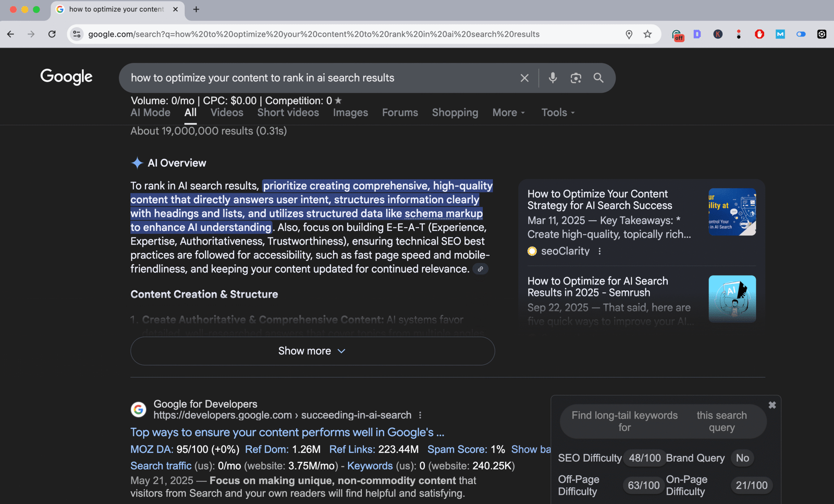Image resolution: width=834 pixels, height=504 pixels.
Task: Open the Google for Developers result title
Action: pos(287,432)
